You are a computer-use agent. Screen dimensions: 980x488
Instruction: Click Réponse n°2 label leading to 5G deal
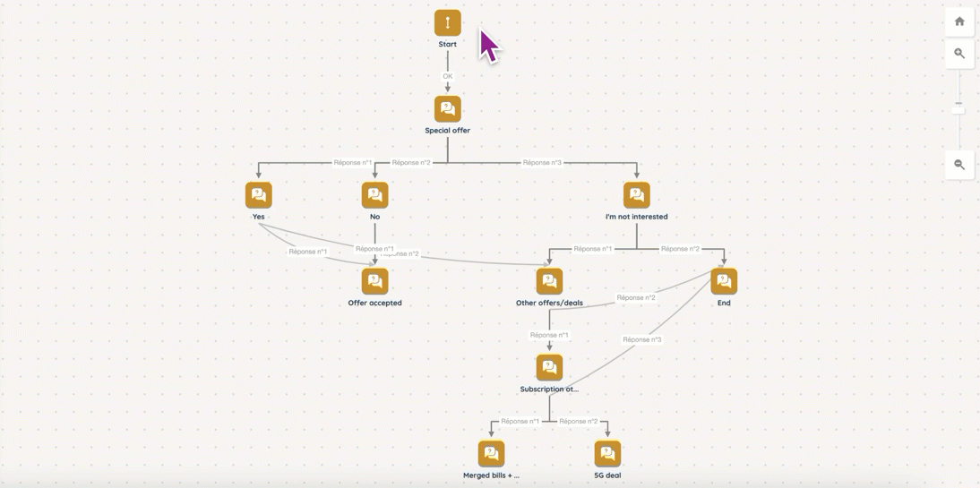pyautogui.click(x=578, y=421)
